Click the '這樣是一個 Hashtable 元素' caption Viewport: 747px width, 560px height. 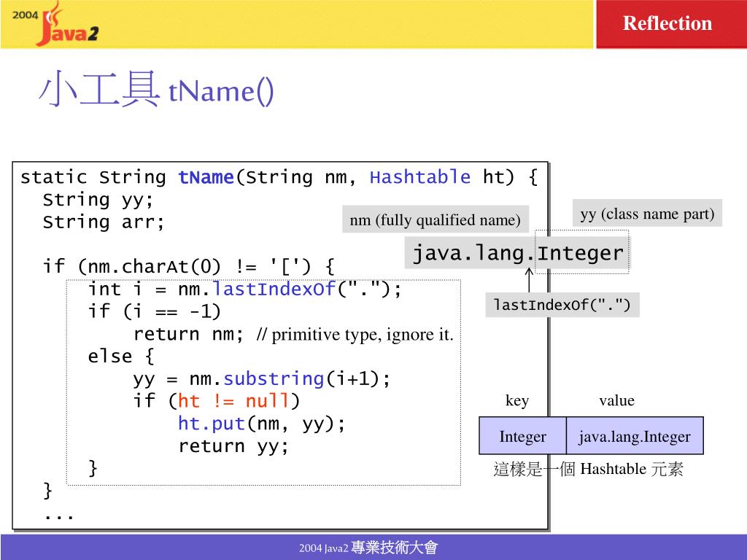pos(589,469)
